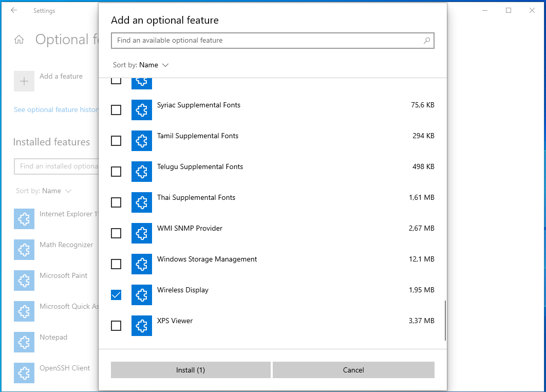This screenshot has width=546, height=392.
Task: Select the Telugu Supplemental Fonts label
Action: [x=200, y=167]
